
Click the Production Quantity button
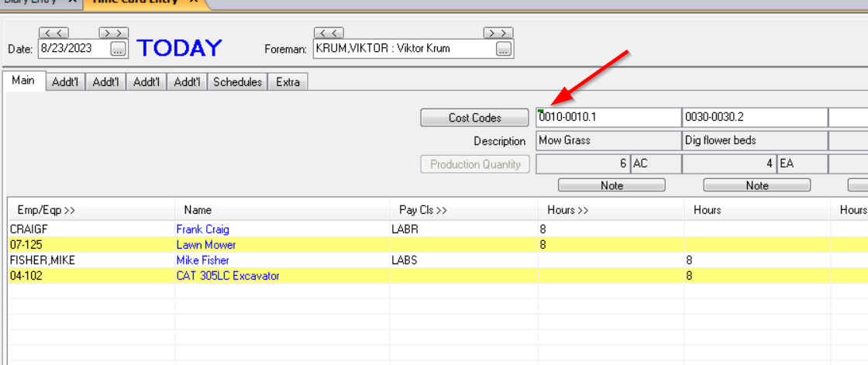click(x=475, y=164)
